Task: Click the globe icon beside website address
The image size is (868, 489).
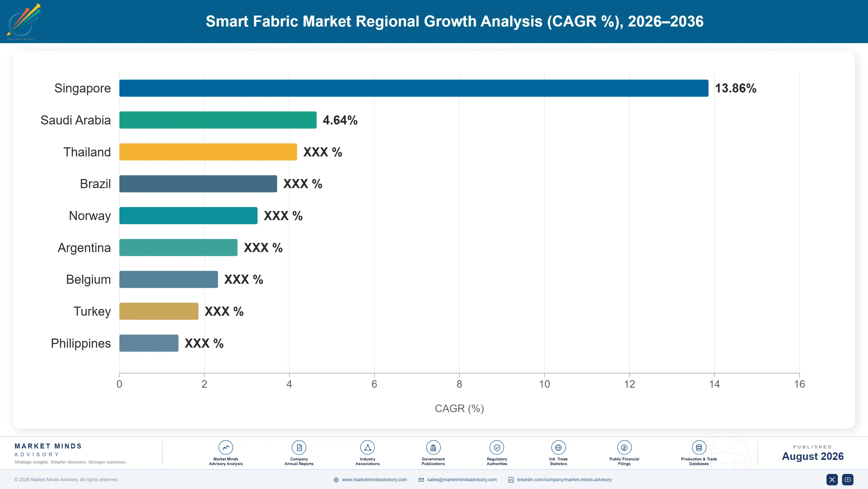Action: point(336,480)
